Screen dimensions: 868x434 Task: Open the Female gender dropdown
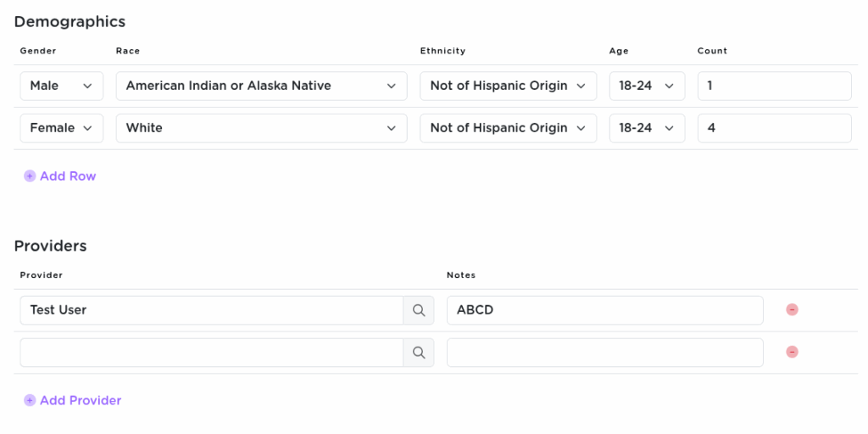61,128
